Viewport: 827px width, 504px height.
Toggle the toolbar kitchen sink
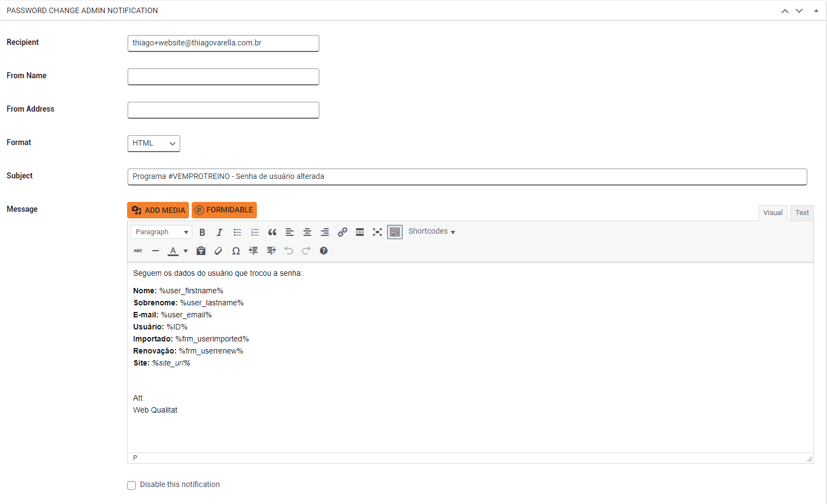(395, 232)
